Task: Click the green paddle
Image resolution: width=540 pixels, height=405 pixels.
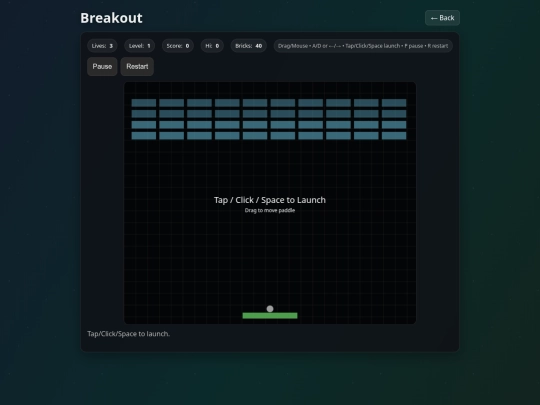Action: point(270,315)
